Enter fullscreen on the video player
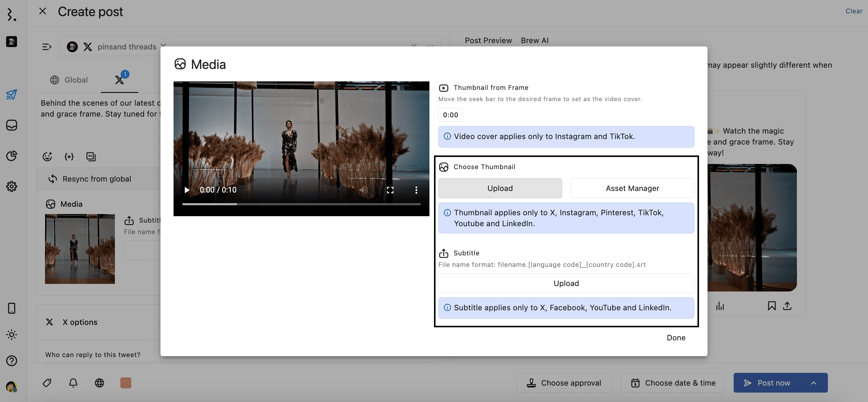 click(390, 190)
